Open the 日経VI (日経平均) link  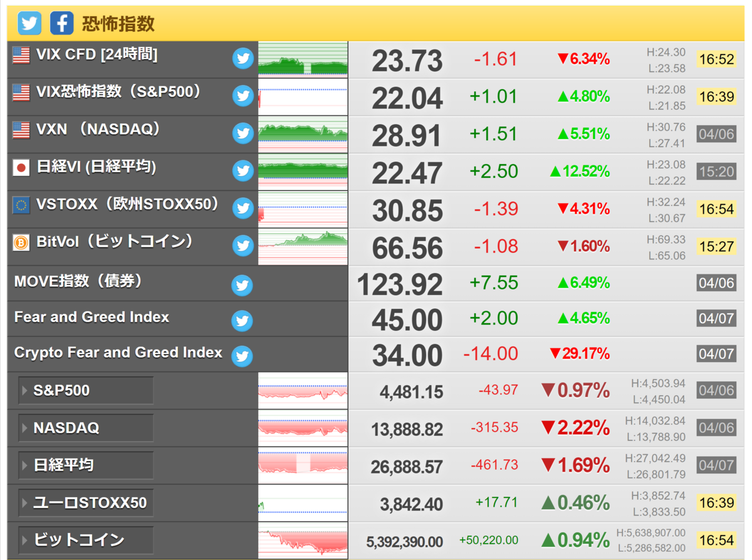click(97, 167)
